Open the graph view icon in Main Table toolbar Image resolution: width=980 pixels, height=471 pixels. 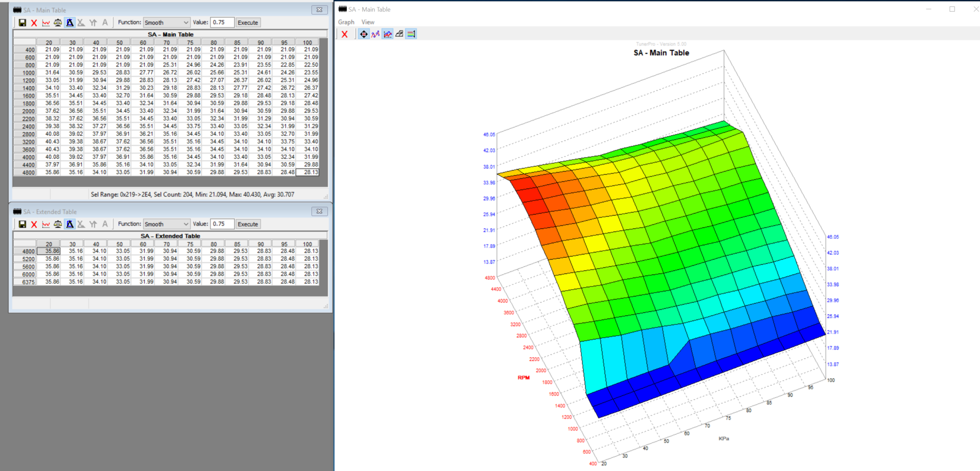tap(46, 23)
